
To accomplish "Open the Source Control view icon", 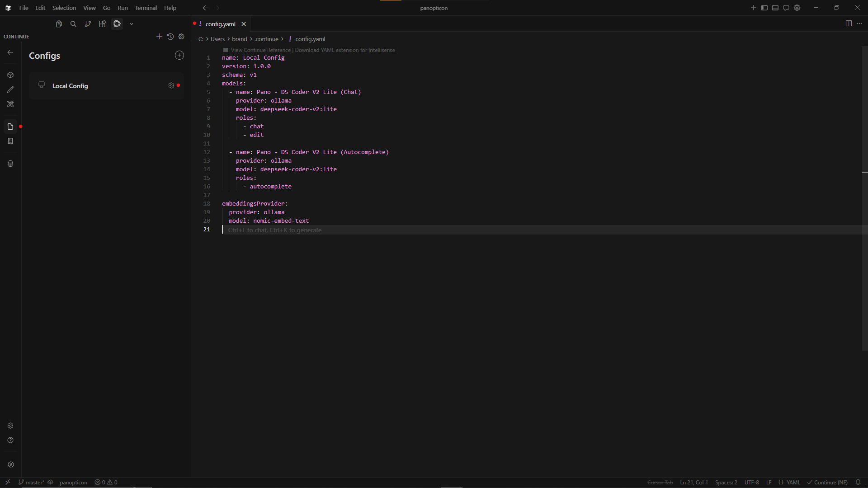I will tap(88, 24).
